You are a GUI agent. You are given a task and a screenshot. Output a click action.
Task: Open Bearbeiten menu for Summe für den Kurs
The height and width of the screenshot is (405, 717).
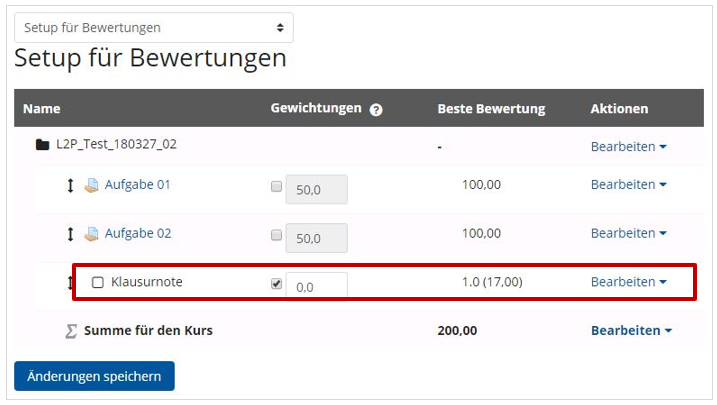[631, 330]
